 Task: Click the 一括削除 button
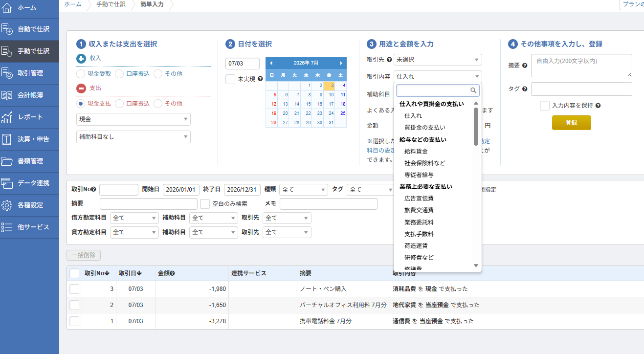click(84, 255)
